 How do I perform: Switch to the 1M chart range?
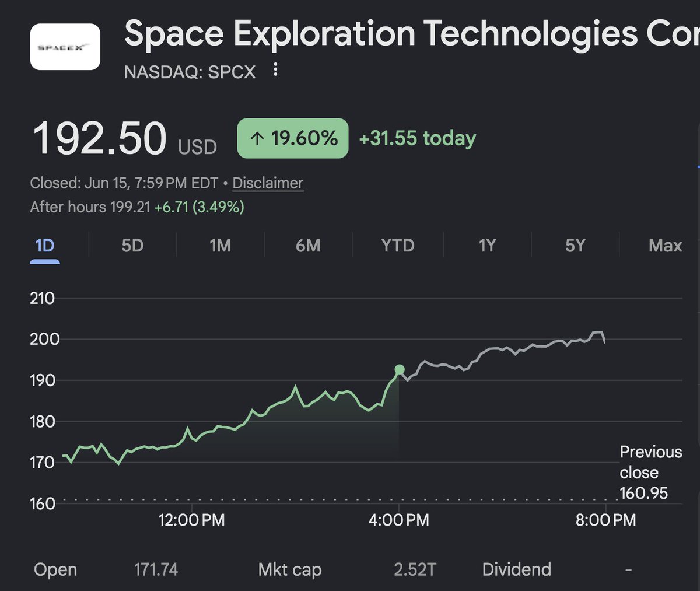(220, 246)
